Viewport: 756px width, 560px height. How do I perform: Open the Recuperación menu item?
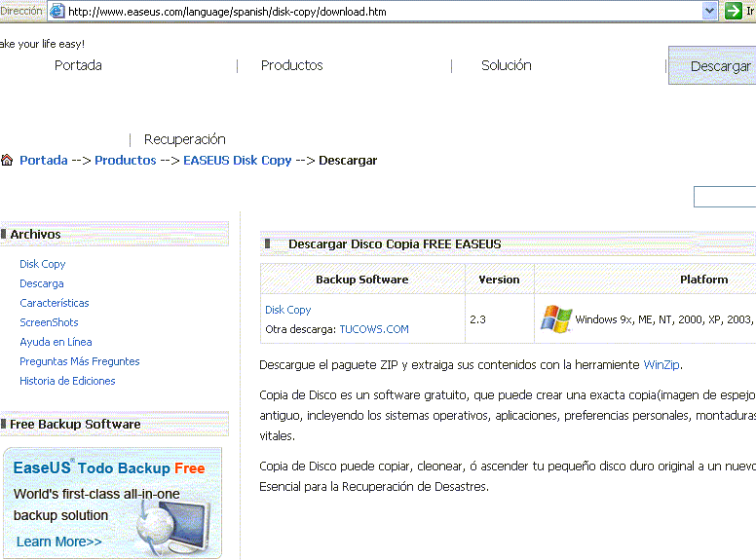[185, 139]
